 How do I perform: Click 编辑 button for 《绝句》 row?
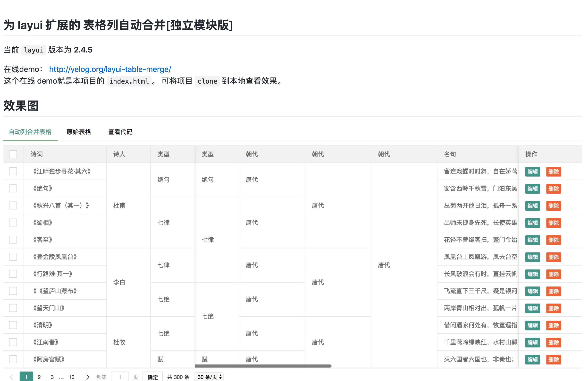(x=532, y=189)
